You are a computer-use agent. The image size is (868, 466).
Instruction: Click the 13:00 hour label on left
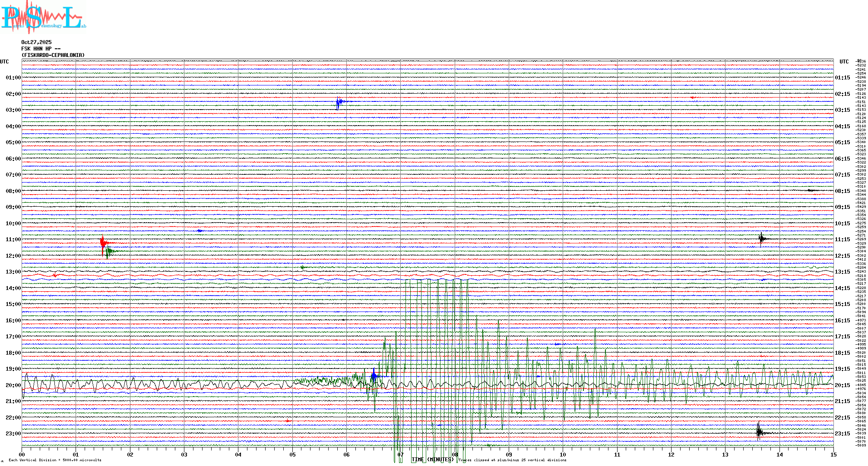pyautogui.click(x=13, y=272)
